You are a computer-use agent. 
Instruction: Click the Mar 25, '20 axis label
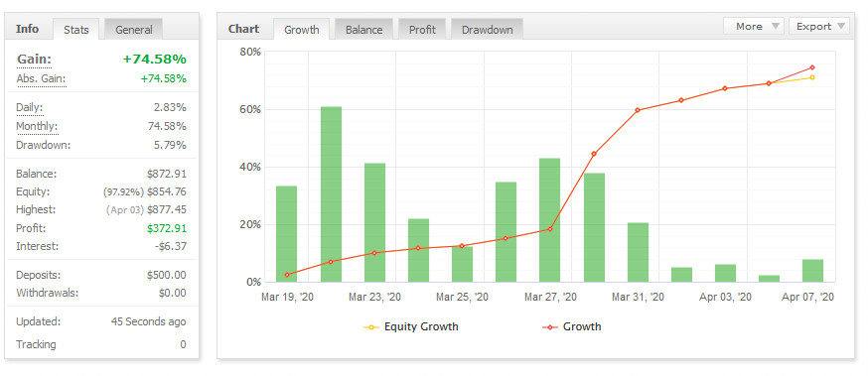(x=462, y=298)
